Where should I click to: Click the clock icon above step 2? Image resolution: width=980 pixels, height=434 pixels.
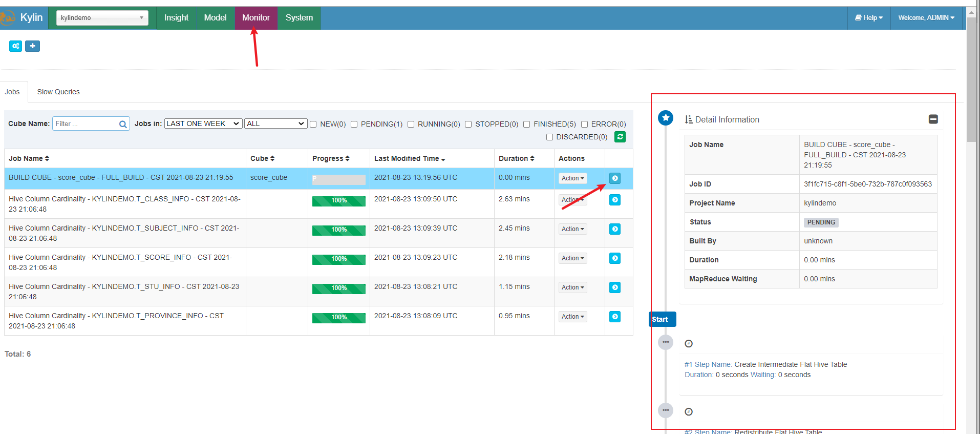689,411
